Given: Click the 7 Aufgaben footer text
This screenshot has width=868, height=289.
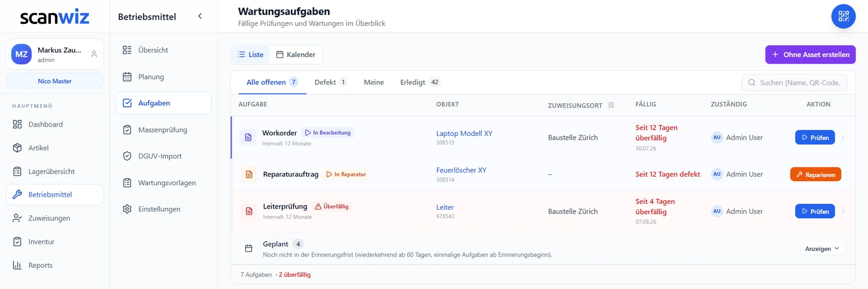Looking at the screenshot, I should (x=256, y=275).
